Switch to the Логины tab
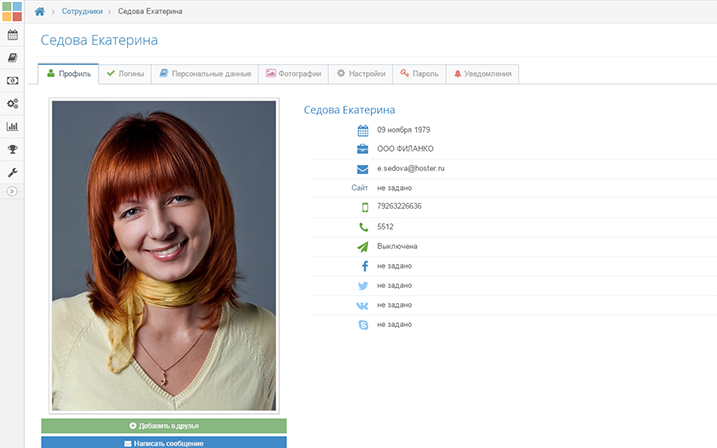The width and height of the screenshot is (717, 448). [x=125, y=74]
